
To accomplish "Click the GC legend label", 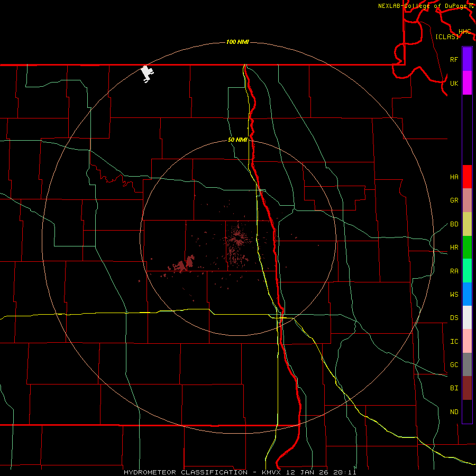I will click(x=454, y=364).
